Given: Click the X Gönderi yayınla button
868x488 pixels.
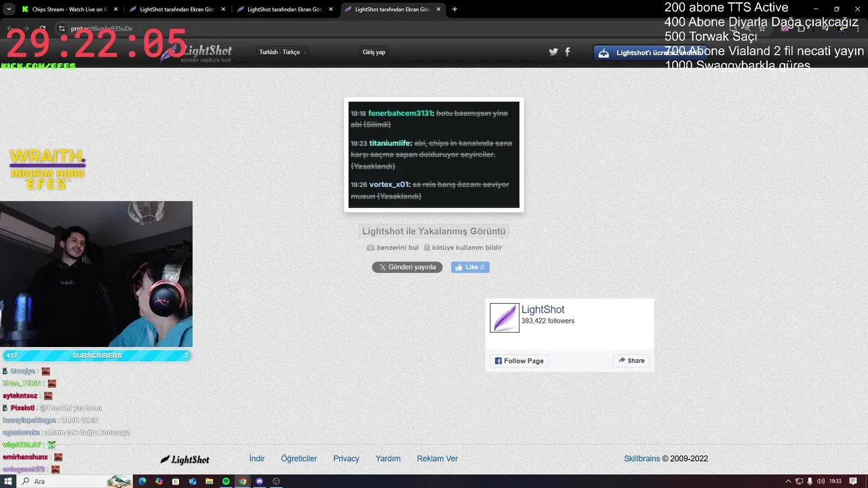Looking at the screenshot, I should click(407, 267).
